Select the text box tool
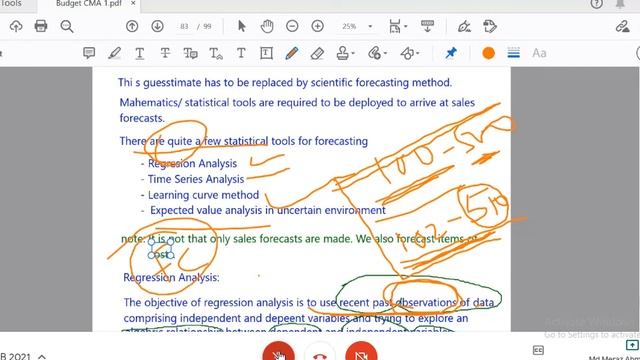640x360 pixels. (267, 53)
